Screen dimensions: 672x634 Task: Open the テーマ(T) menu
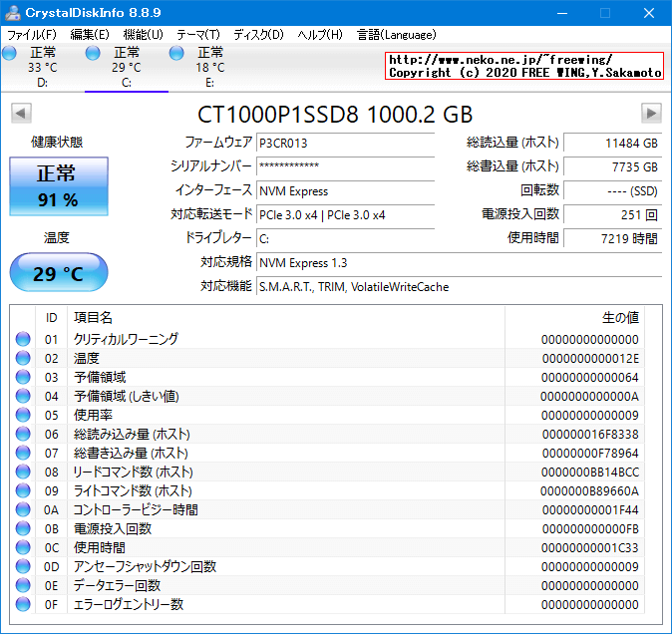[x=198, y=35]
